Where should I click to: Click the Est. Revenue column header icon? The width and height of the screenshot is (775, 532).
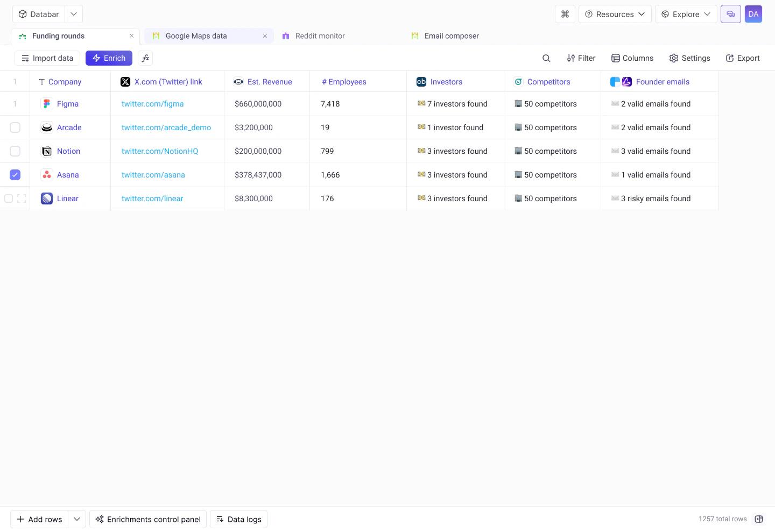coord(238,82)
